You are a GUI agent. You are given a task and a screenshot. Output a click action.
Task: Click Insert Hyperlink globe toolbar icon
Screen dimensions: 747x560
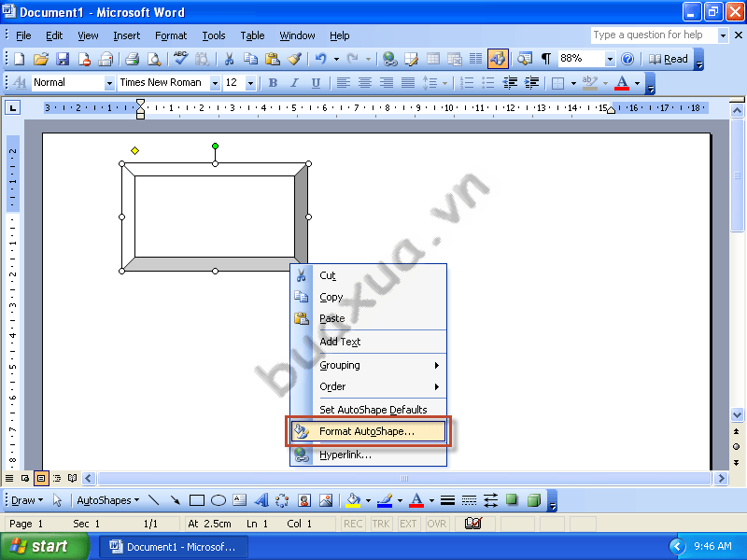pyautogui.click(x=390, y=59)
